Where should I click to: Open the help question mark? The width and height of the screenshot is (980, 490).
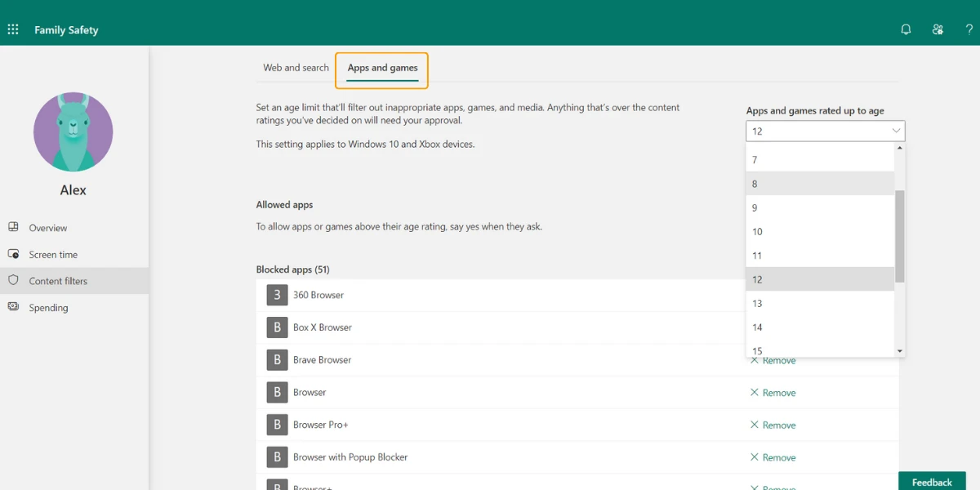969,29
